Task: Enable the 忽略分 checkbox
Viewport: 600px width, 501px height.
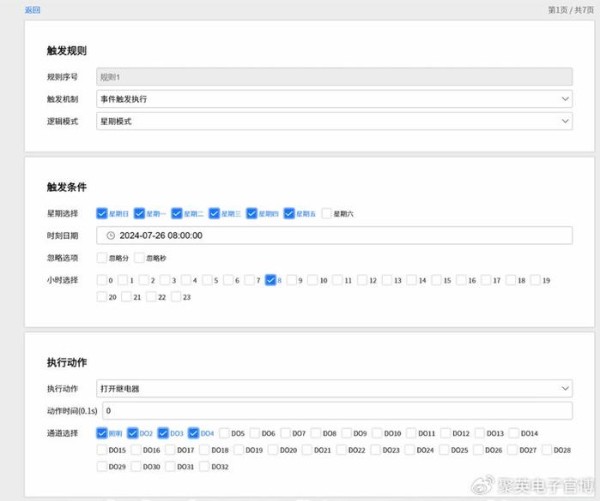Action: tap(102, 258)
